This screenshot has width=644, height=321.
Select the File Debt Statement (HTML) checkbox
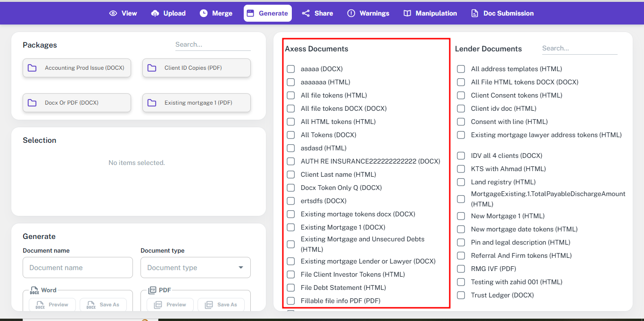pyautogui.click(x=291, y=288)
